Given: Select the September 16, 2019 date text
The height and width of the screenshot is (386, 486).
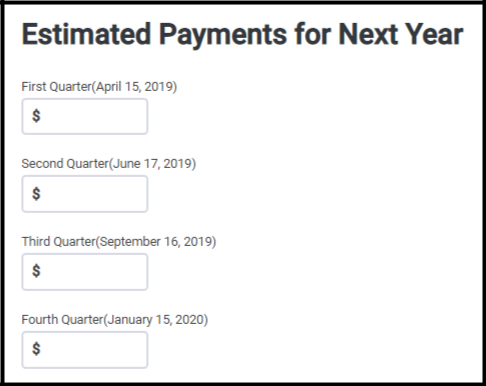Looking at the screenshot, I should click(x=156, y=242).
